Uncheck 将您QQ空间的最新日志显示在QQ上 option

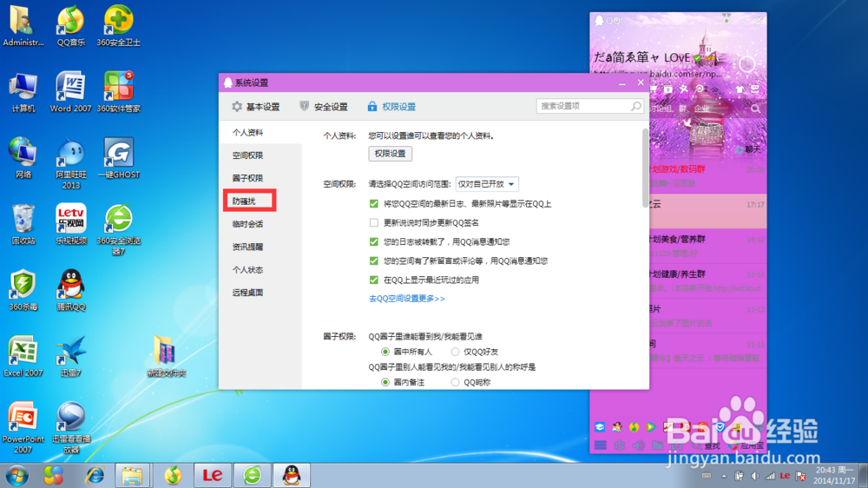click(374, 204)
